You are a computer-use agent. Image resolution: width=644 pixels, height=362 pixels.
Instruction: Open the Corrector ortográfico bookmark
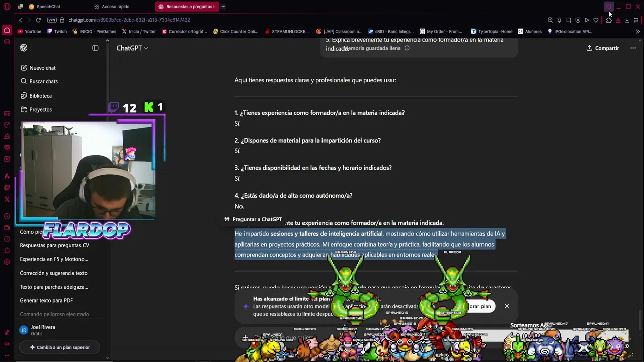[184, 31]
